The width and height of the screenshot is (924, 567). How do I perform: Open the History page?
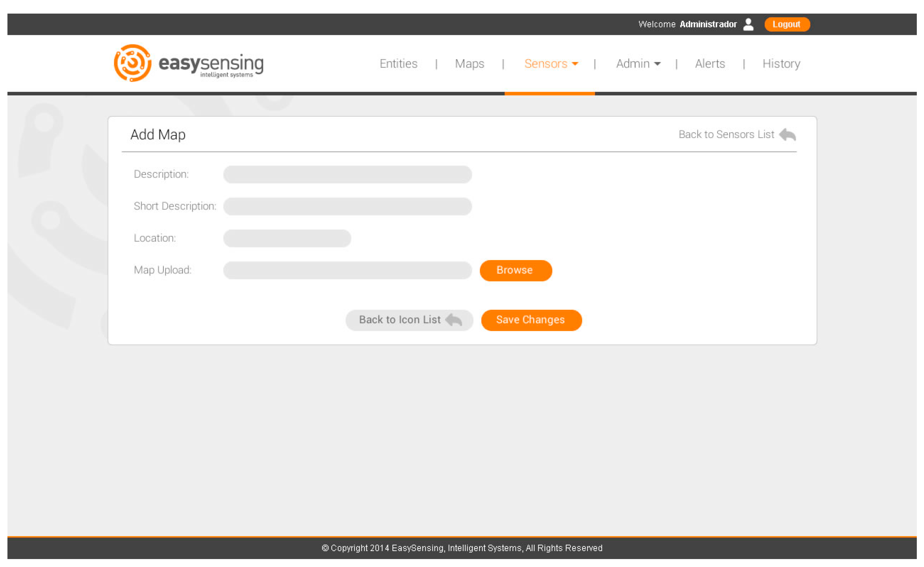781,64
